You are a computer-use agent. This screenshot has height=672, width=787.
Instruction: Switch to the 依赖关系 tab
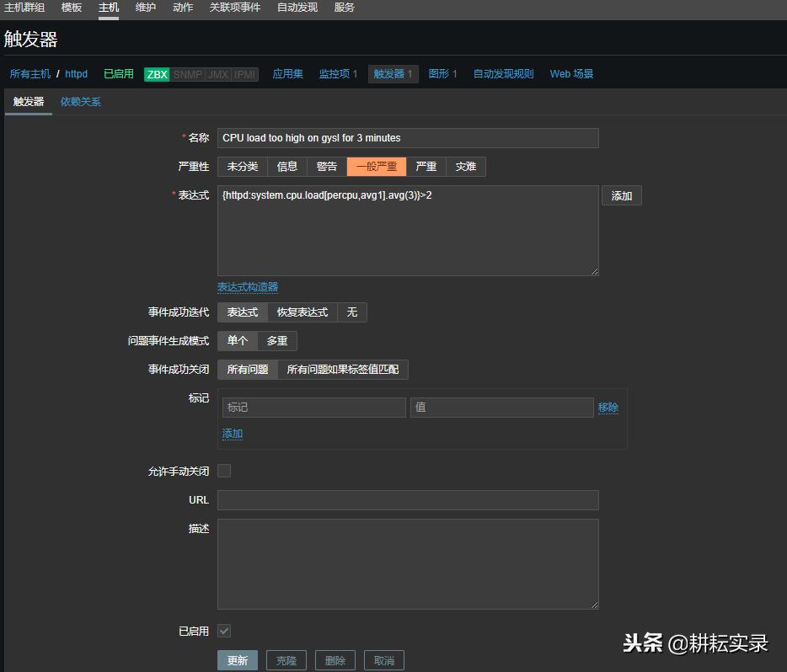tap(79, 102)
